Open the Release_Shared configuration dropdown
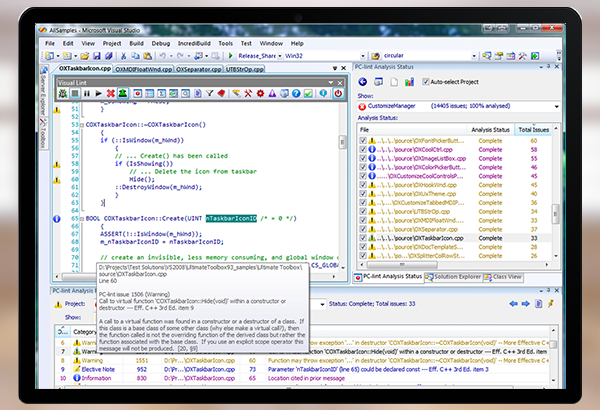 (280, 56)
